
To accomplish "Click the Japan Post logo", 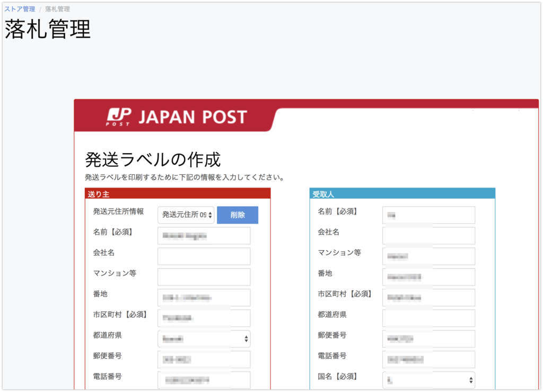I will coord(177,117).
